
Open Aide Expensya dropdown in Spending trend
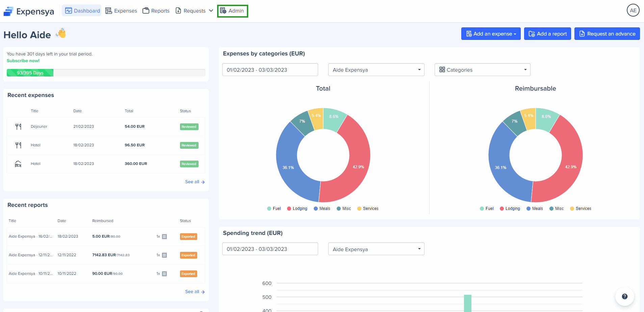coord(376,249)
